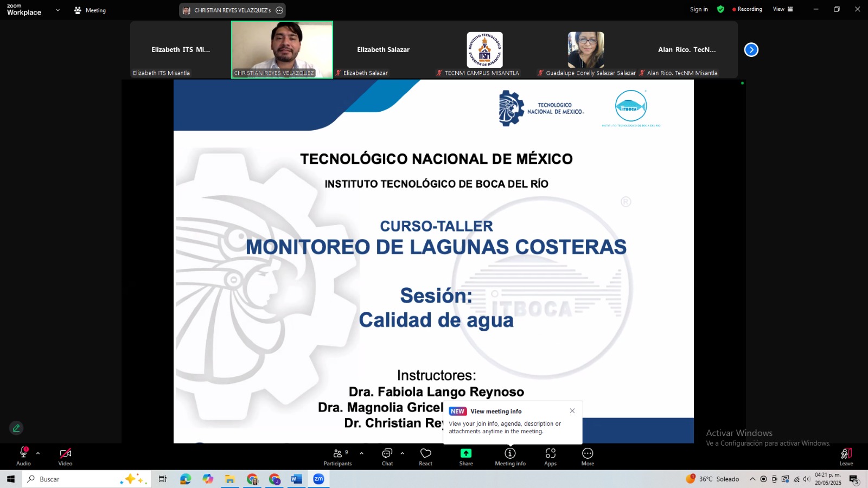The width and height of the screenshot is (868, 488).
Task: Open the Chat panel
Action: click(x=387, y=456)
